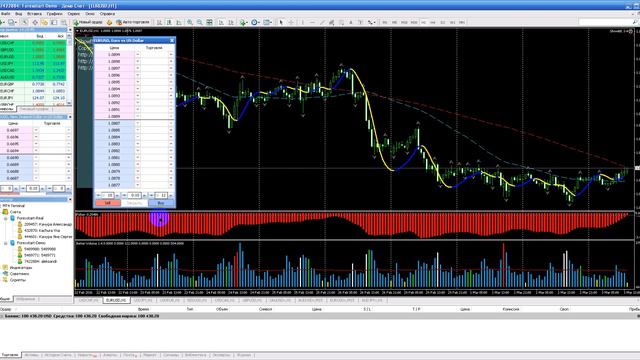Collapse the Forexstart-Demo accounts node
The image size is (640, 360).
coord(6,243)
